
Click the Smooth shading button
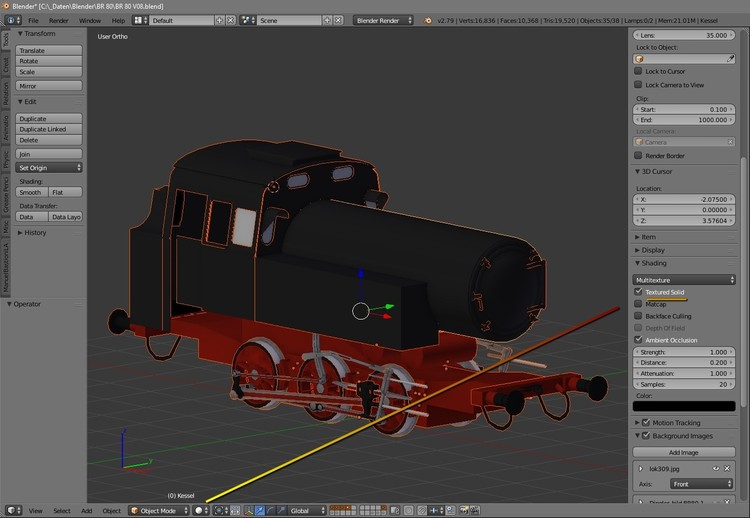[x=32, y=192]
